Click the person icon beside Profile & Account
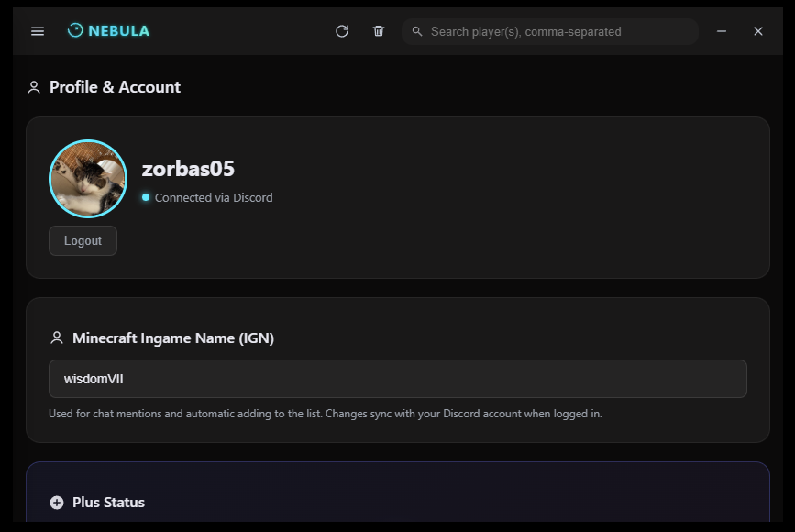 click(33, 86)
